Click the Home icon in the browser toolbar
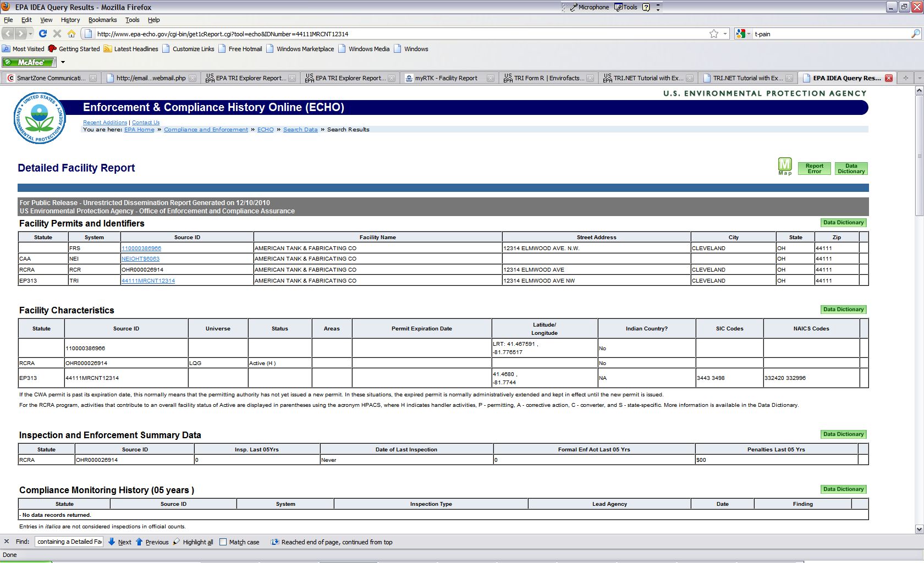Image resolution: width=924 pixels, height=563 pixels. 71,34
